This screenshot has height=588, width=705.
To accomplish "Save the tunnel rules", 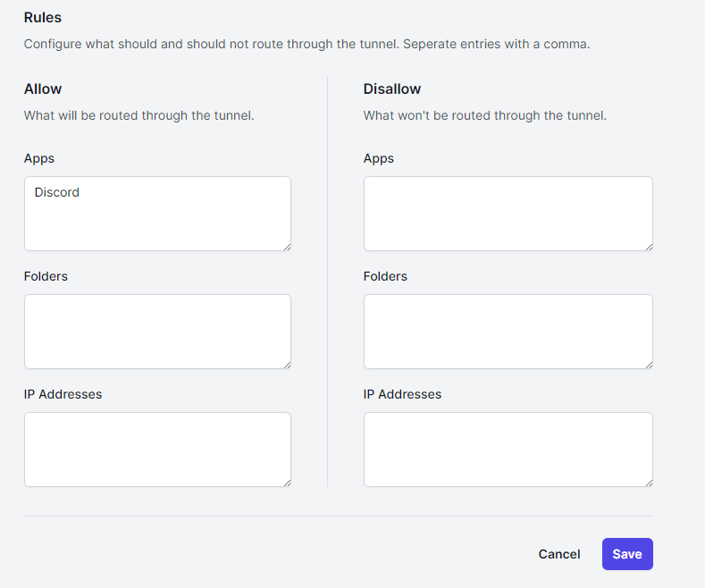I will pos(627,554).
